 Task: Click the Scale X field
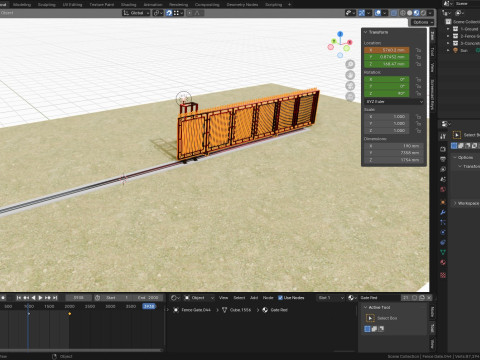387,117
